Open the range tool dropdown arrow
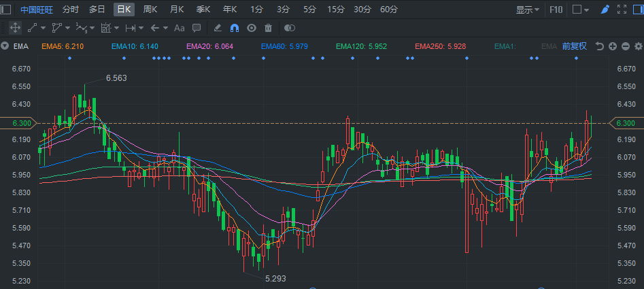The width and height of the screenshot is (644, 289). [x=141, y=29]
